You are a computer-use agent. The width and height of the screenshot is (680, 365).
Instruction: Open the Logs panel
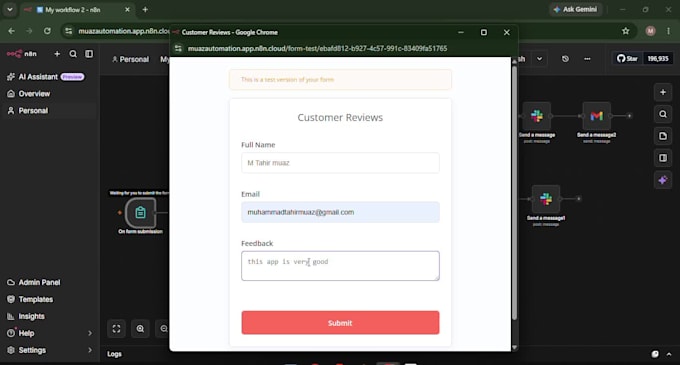tap(114, 354)
